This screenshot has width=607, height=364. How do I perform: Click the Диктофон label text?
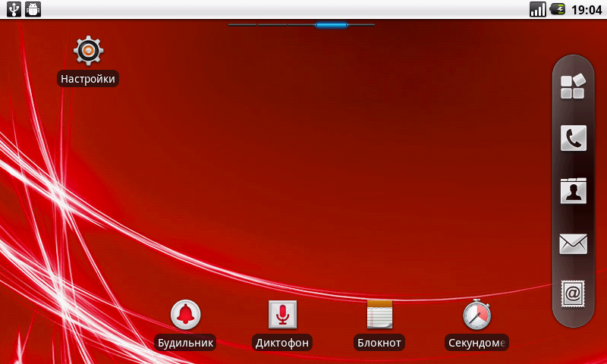click(x=282, y=342)
